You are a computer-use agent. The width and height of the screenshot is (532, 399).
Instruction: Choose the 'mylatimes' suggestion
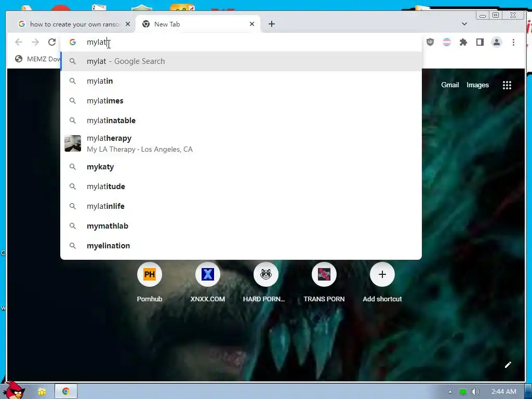coord(241,101)
